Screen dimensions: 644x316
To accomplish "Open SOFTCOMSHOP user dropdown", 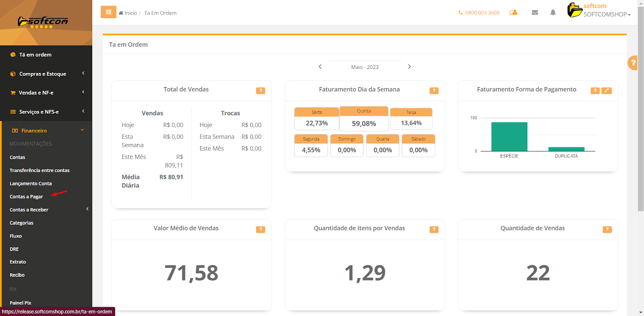I will coord(607,14).
